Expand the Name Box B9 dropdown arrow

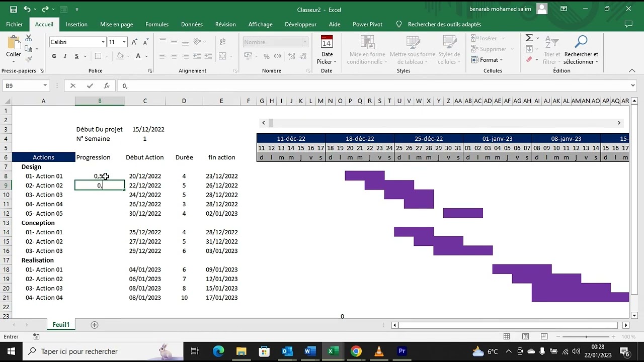pyautogui.click(x=45, y=86)
